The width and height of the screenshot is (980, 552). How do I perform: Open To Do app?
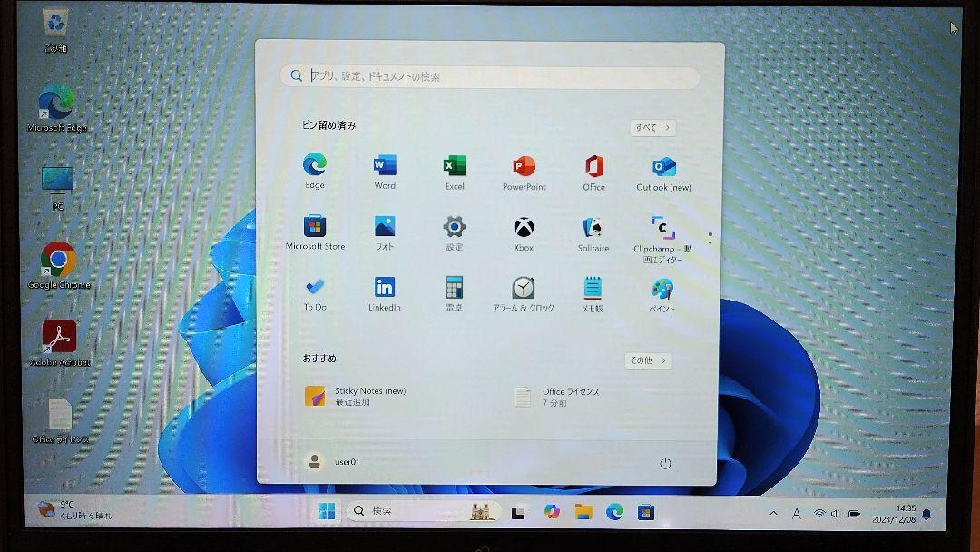click(x=315, y=293)
